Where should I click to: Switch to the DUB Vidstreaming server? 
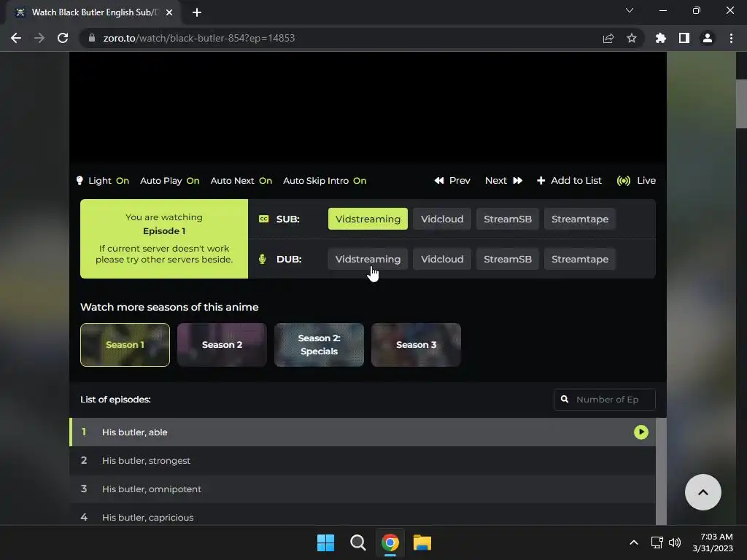[x=368, y=259]
